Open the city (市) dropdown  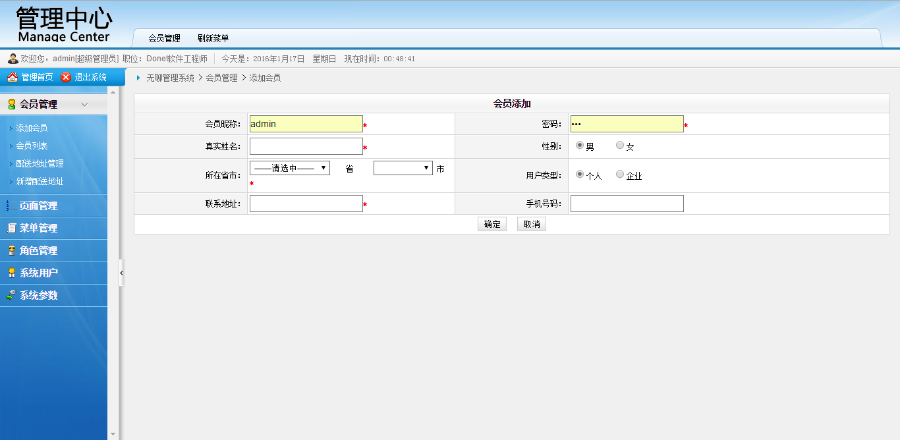point(403,168)
